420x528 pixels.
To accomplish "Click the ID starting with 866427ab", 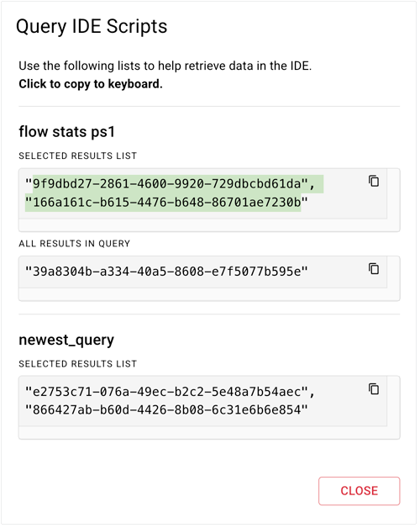I will [168, 411].
